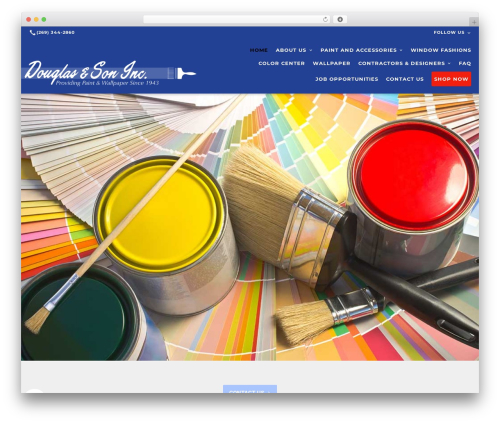Image resolution: width=500 pixels, height=423 pixels.
Task: Open the Wallpaper page
Action: tap(331, 63)
